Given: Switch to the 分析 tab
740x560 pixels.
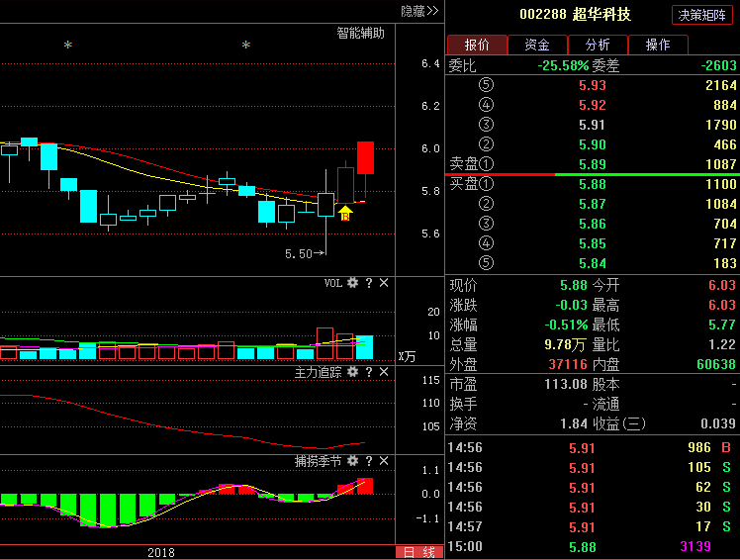Looking at the screenshot, I should coord(598,45).
